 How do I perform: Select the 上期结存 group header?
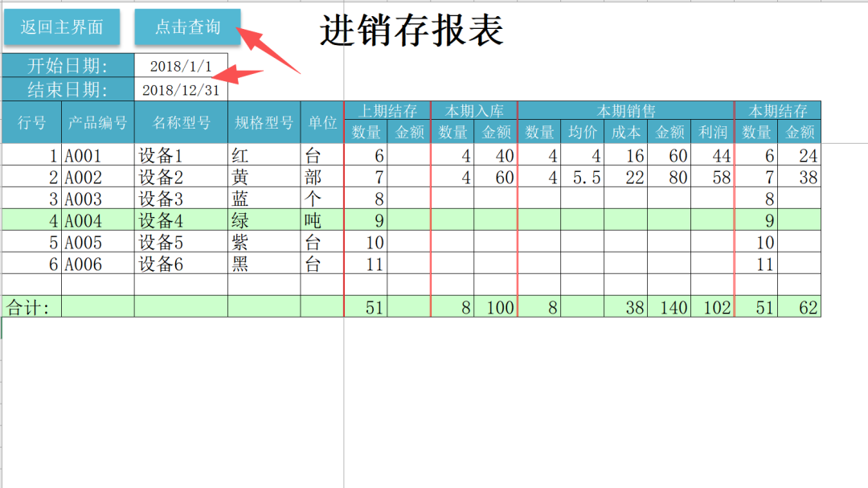coord(387,111)
